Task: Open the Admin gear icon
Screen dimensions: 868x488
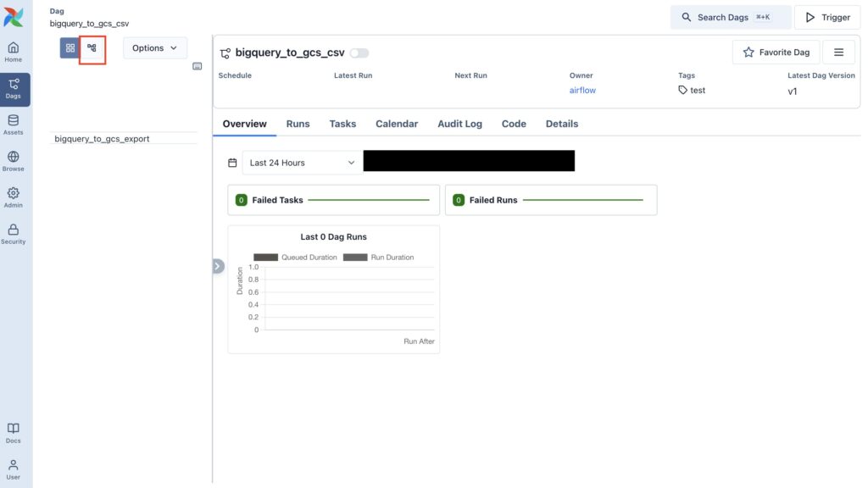Action: tap(14, 197)
